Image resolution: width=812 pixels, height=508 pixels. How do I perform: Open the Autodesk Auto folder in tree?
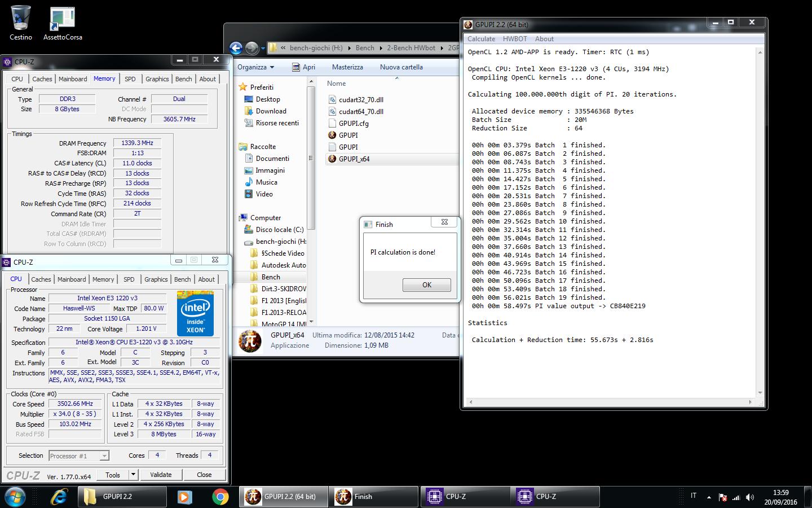coord(283,265)
